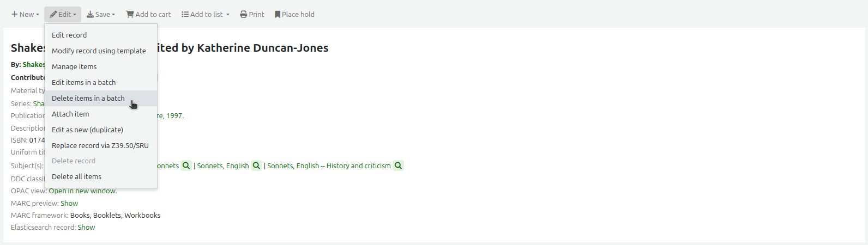Select Manage items from menu
868x245 pixels.
74,66
